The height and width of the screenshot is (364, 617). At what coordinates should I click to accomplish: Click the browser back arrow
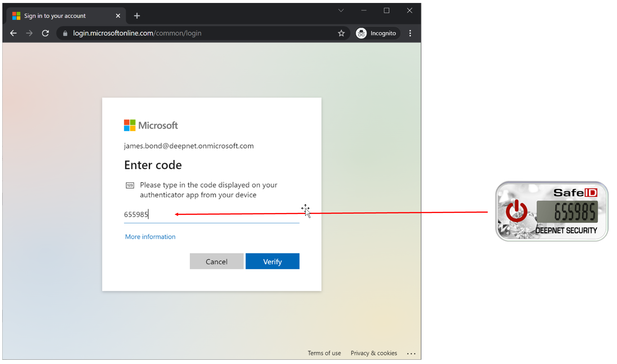[13, 33]
